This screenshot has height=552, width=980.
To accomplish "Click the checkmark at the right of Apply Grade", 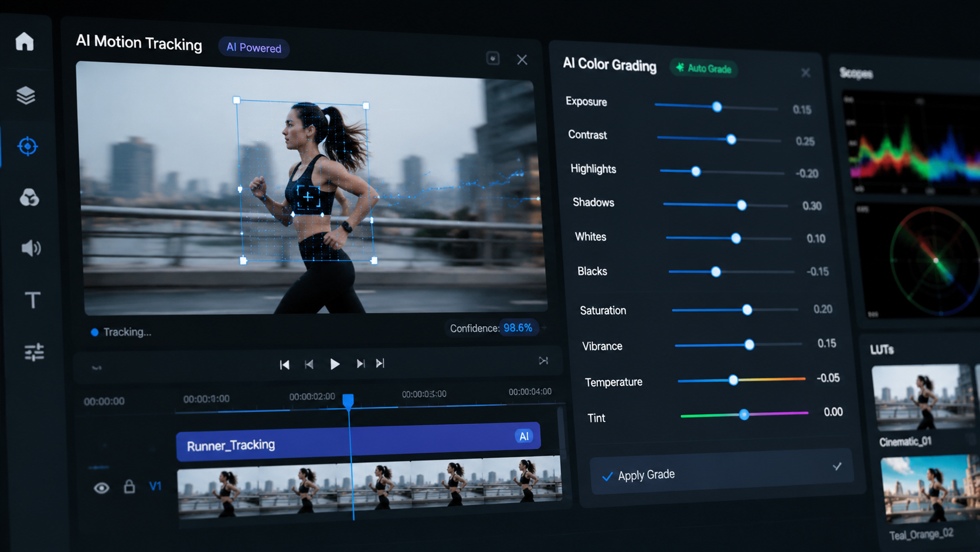I will click(837, 466).
